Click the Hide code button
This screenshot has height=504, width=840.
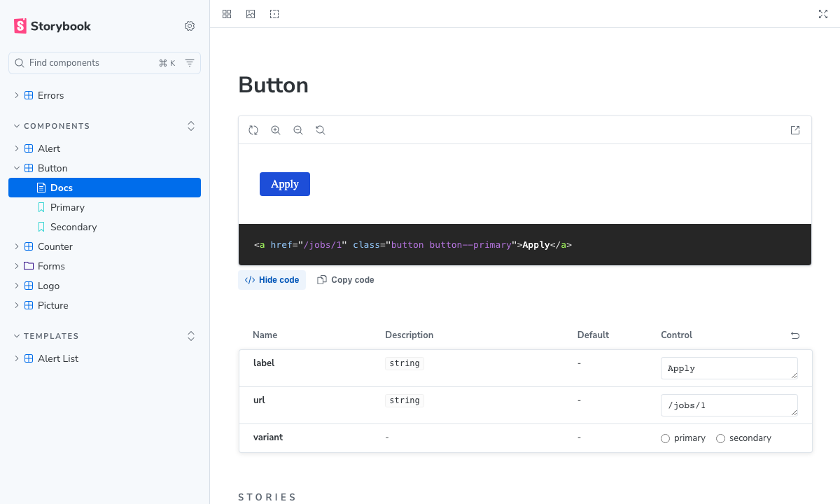click(272, 280)
